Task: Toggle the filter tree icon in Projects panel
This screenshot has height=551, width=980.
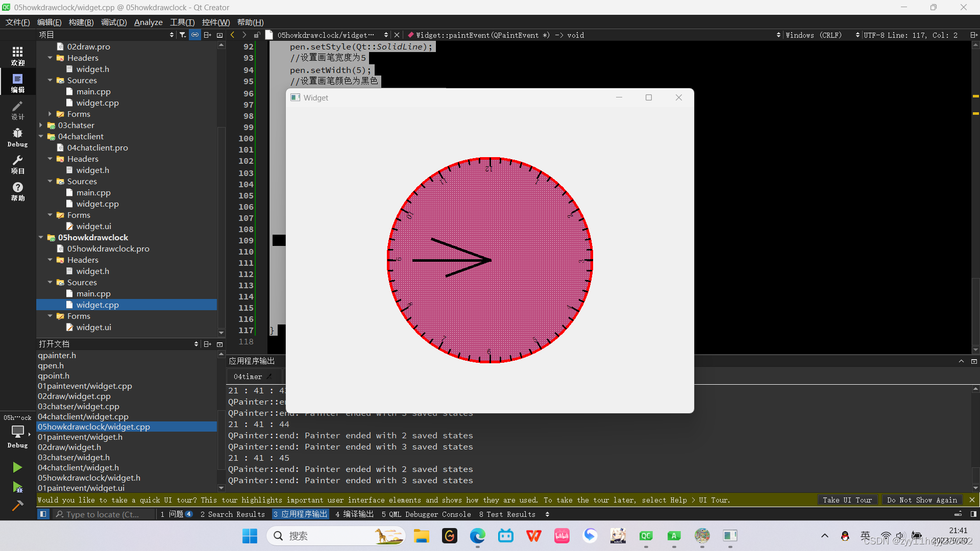Action: coord(182,34)
